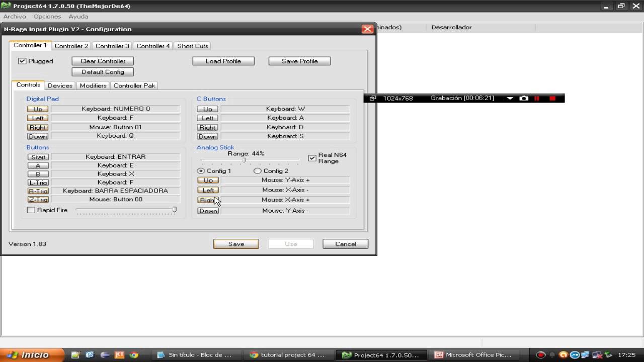
Task: Click the Save Profile button
Action: click(299, 61)
